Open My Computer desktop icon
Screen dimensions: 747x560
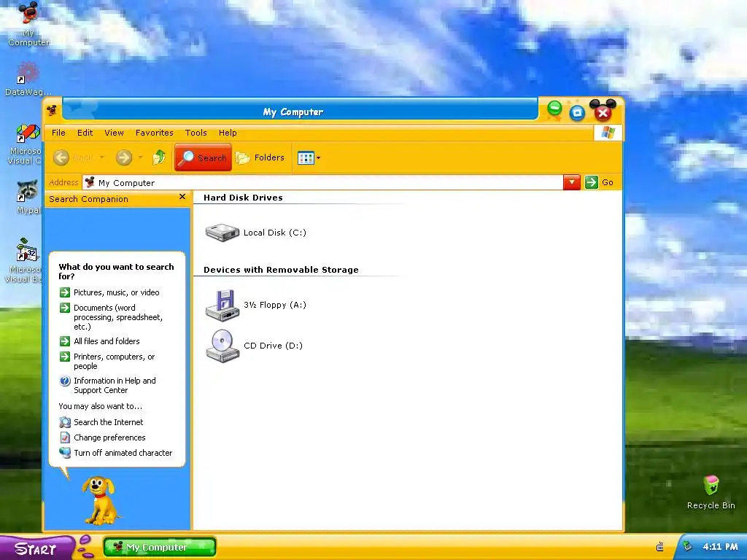28,24
